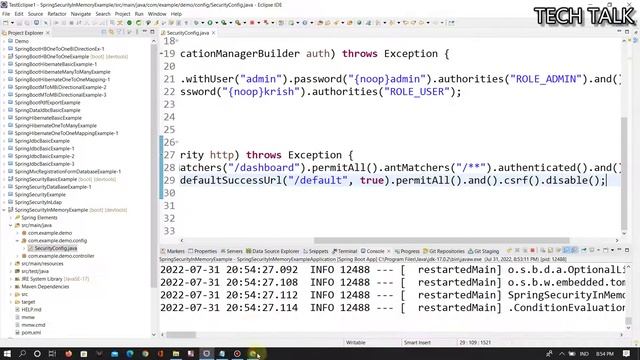Select SecurityConfig.java in the project tree
The height and width of the screenshot is (360, 640).
click(56, 248)
